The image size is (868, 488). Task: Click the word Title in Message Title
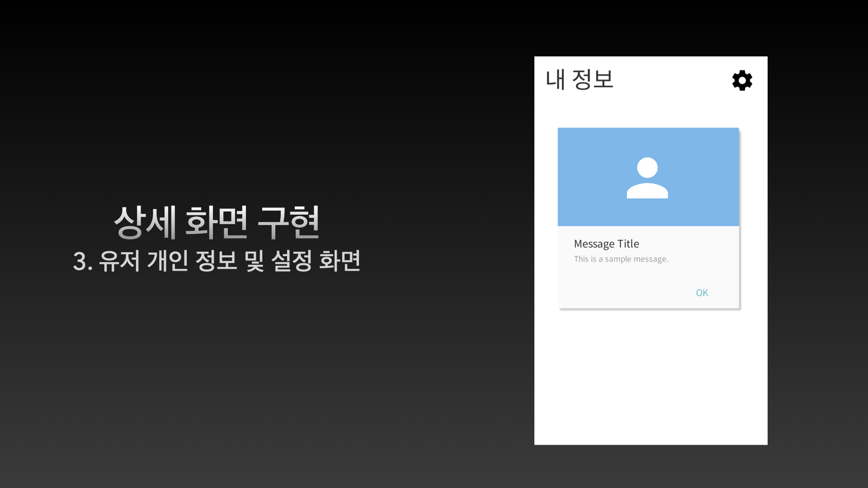(628, 244)
